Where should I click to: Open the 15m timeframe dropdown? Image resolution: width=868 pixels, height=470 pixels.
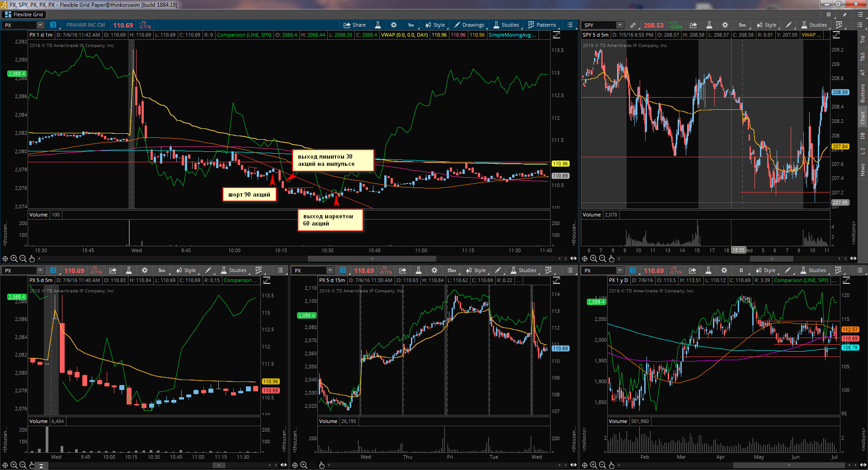pyautogui.click(x=452, y=270)
